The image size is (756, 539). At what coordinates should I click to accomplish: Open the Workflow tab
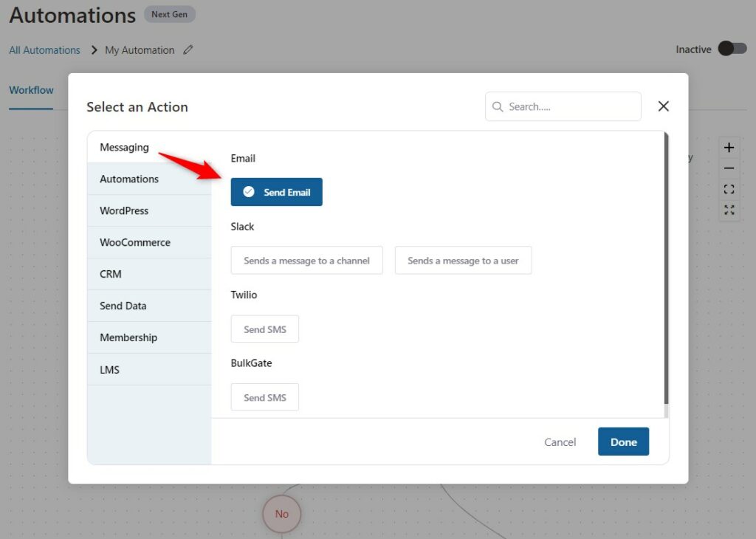point(31,90)
